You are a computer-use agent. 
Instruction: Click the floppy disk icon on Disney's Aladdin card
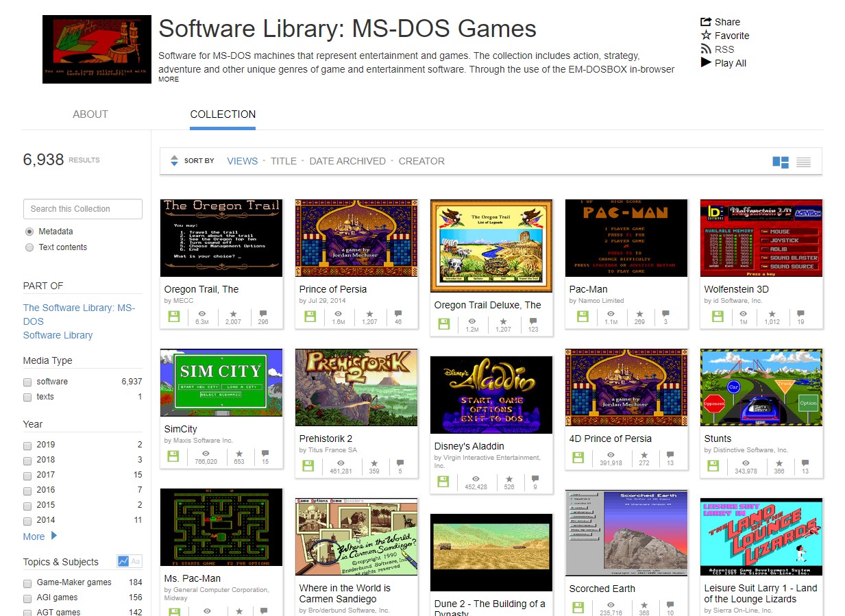pos(443,482)
